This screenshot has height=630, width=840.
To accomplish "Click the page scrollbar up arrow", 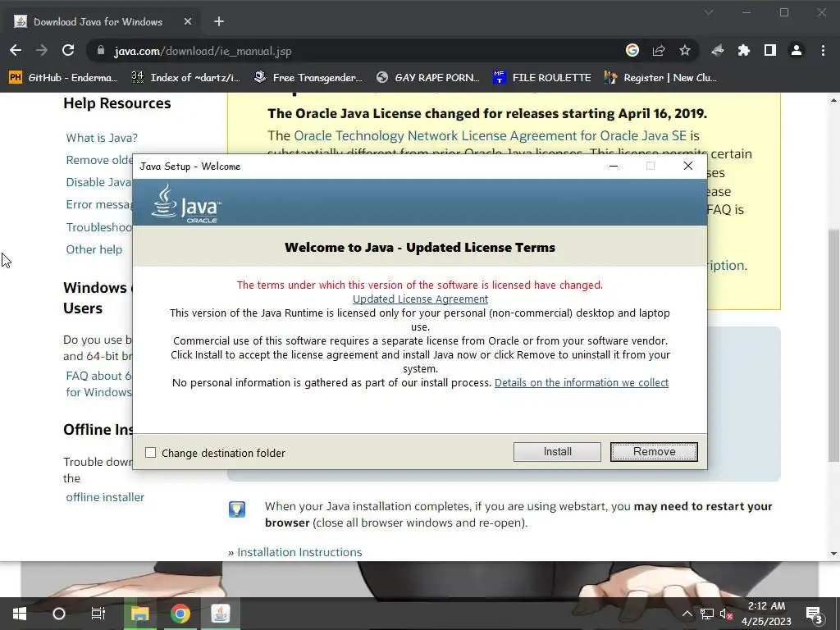I will [x=833, y=100].
